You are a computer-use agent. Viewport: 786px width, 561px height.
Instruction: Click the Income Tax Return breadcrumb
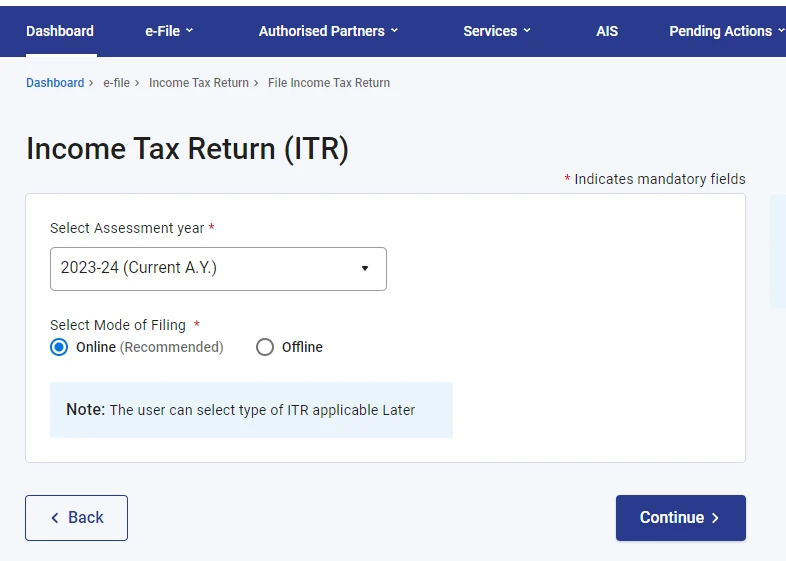pyautogui.click(x=199, y=83)
